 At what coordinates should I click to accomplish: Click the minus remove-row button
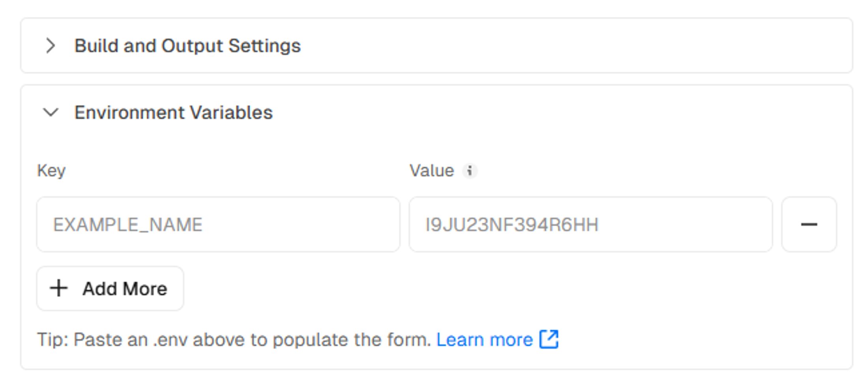pos(809,224)
